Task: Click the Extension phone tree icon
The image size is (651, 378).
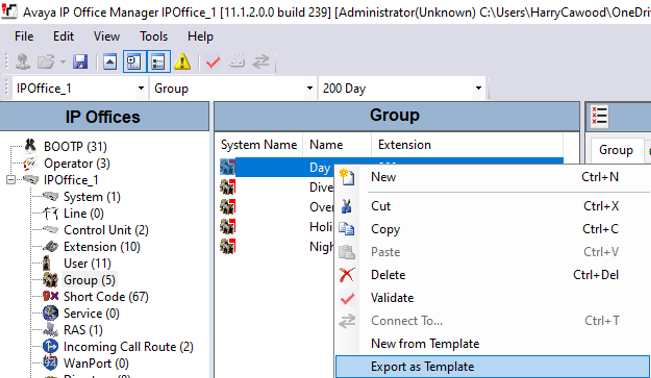Action: [50, 246]
